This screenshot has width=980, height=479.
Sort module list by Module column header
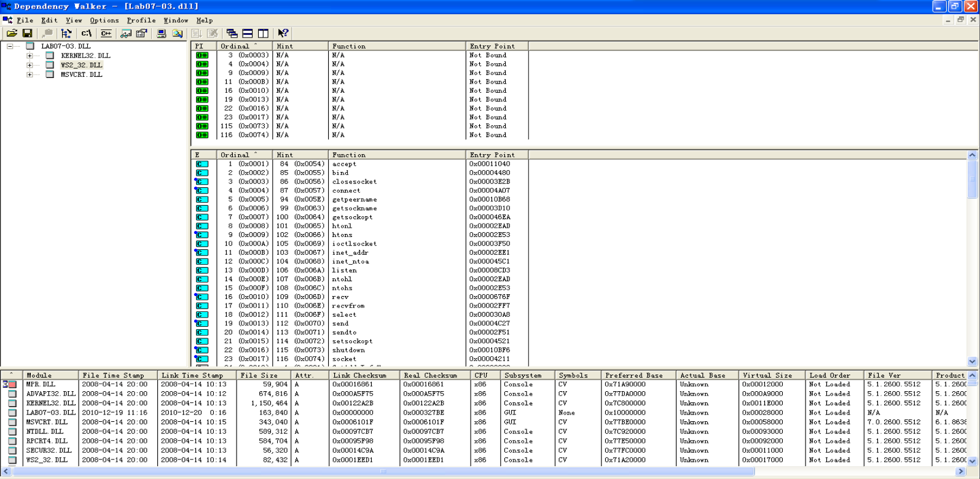point(50,375)
